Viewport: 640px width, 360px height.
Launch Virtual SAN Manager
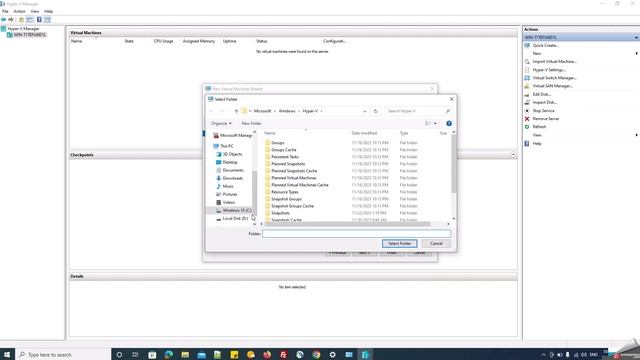(552, 86)
